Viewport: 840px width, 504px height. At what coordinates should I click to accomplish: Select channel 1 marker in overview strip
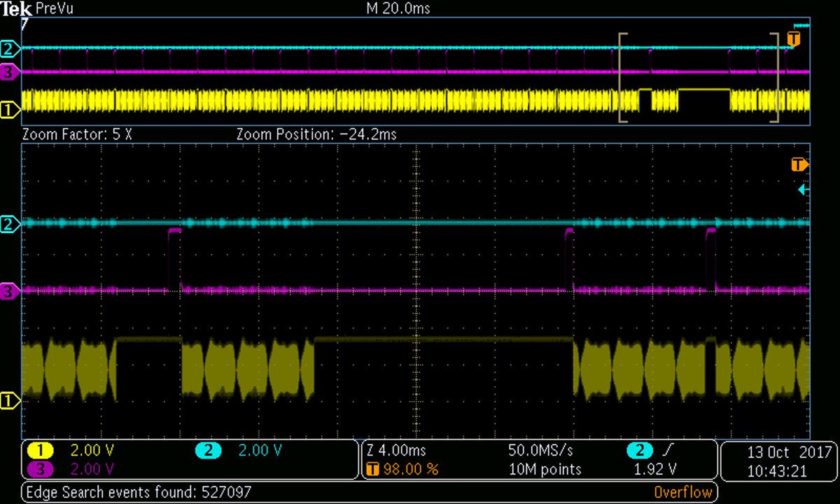10,108
